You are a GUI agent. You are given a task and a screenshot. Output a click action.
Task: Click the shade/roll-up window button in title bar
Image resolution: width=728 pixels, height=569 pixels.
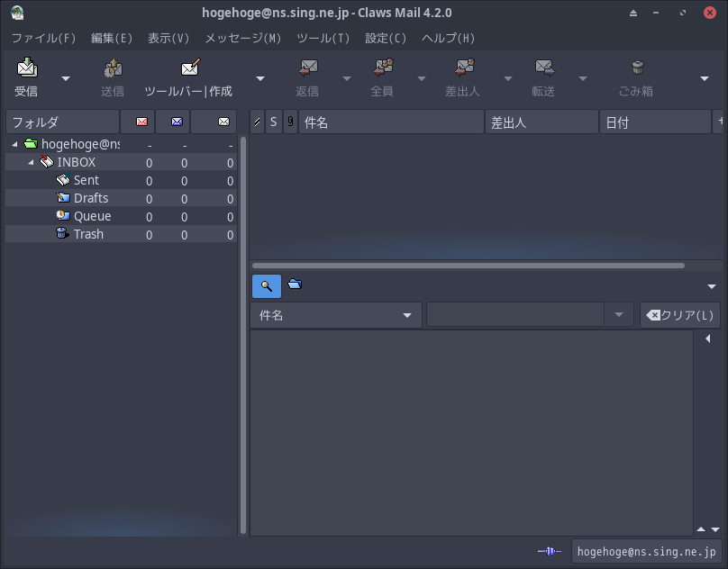[x=633, y=13]
